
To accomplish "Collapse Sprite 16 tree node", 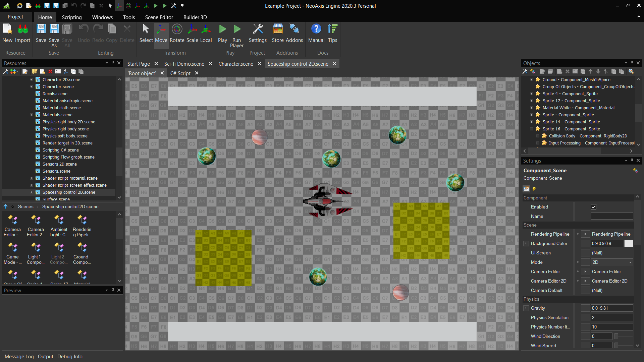I will click(x=531, y=129).
